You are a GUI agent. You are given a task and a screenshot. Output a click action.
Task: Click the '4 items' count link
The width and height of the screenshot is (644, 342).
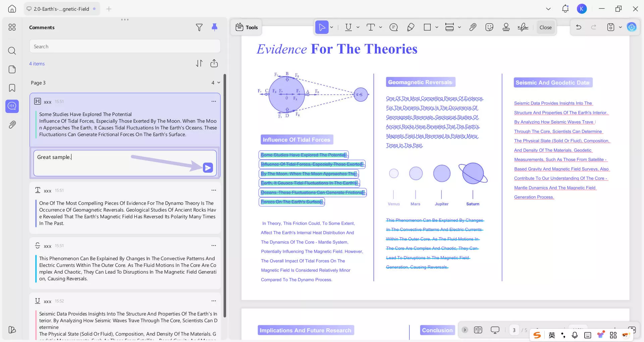click(37, 64)
